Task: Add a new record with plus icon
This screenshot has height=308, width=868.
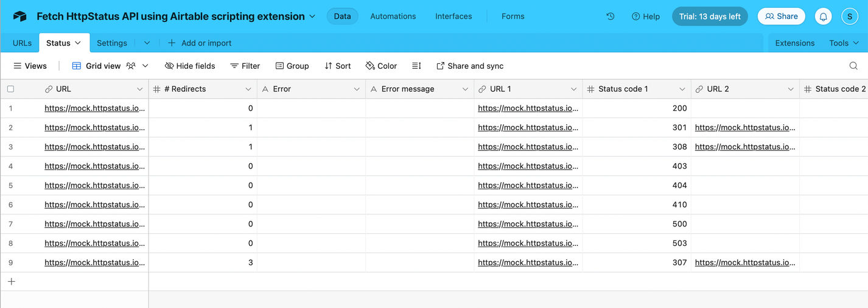Action: click(x=11, y=281)
